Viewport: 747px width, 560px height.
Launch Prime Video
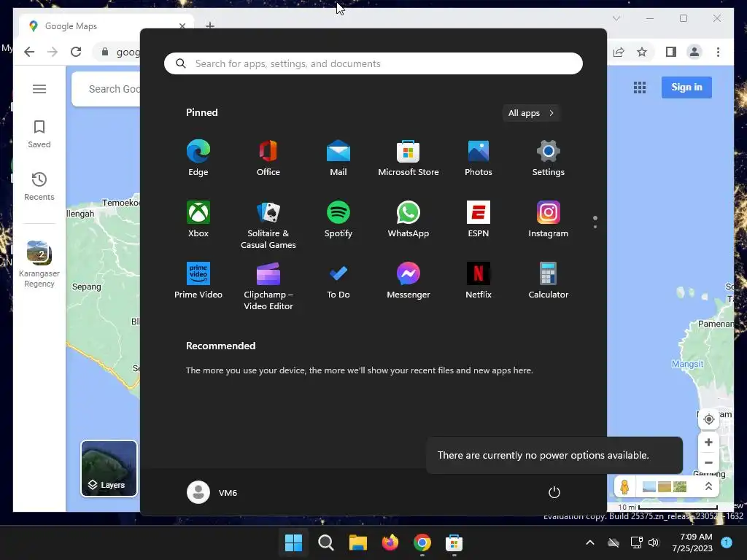tap(198, 281)
